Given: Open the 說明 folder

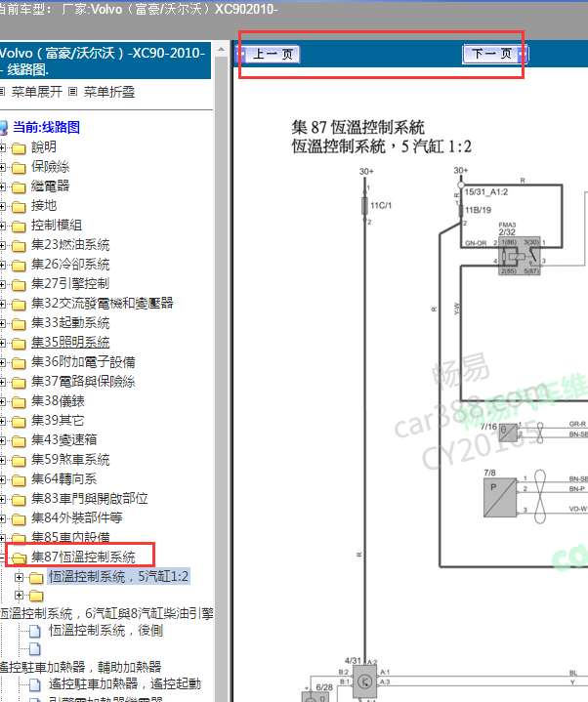Looking at the screenshot, I should pyautogui.click(x=44, y=146).
